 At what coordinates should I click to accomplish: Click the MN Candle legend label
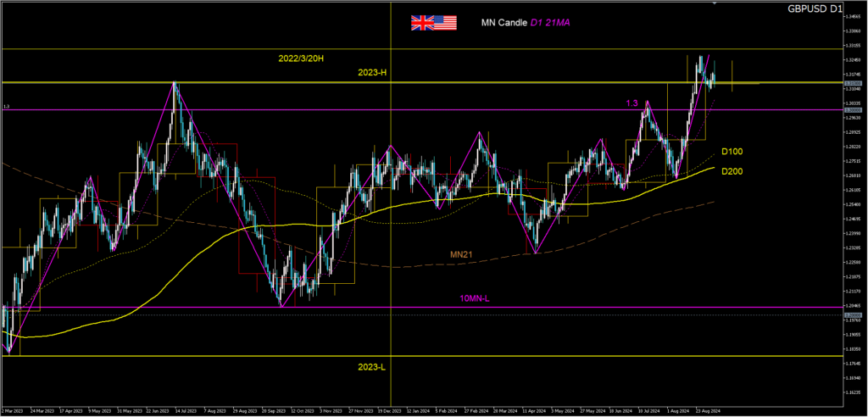tap(504, 23)
